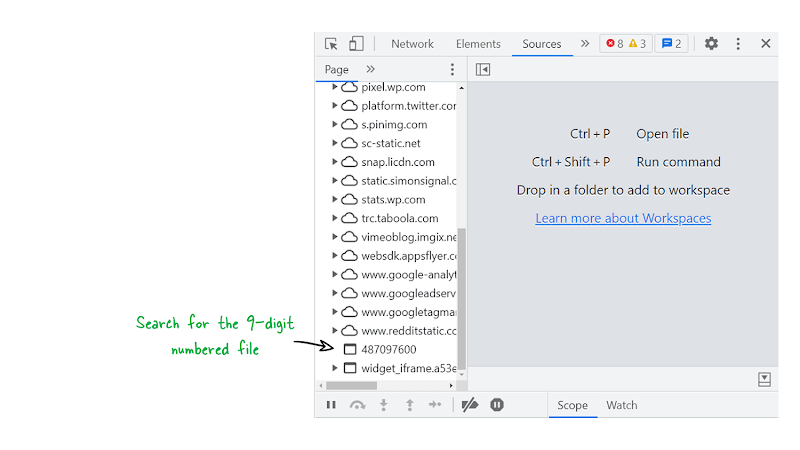Toggle deactivate breakpoints icon
800x450 pixels.
470,405
